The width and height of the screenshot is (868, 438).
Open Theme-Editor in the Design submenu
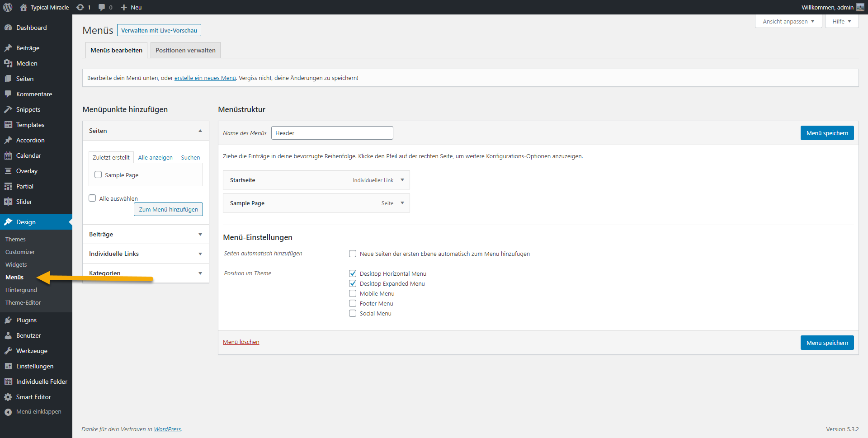tap(23, 302)
